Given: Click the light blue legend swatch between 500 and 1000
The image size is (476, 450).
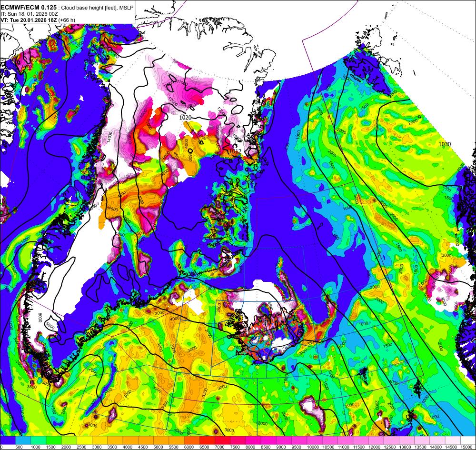Looking at the screenshot, I should coord(23,440).
